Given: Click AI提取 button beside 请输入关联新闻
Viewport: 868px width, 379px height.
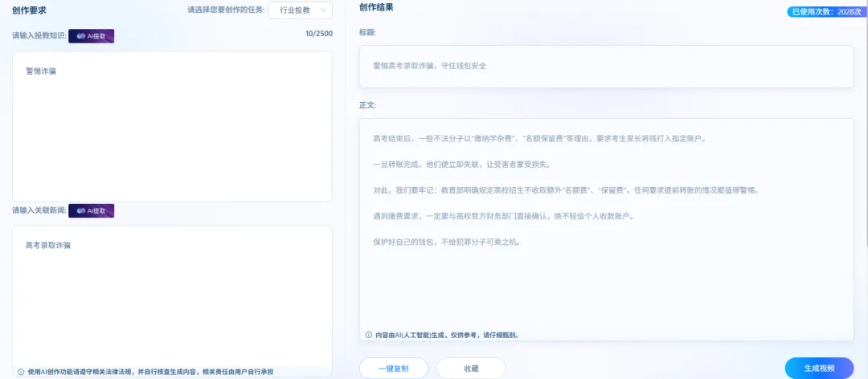Looking at the screenshot, I should (x=92, y=211).
